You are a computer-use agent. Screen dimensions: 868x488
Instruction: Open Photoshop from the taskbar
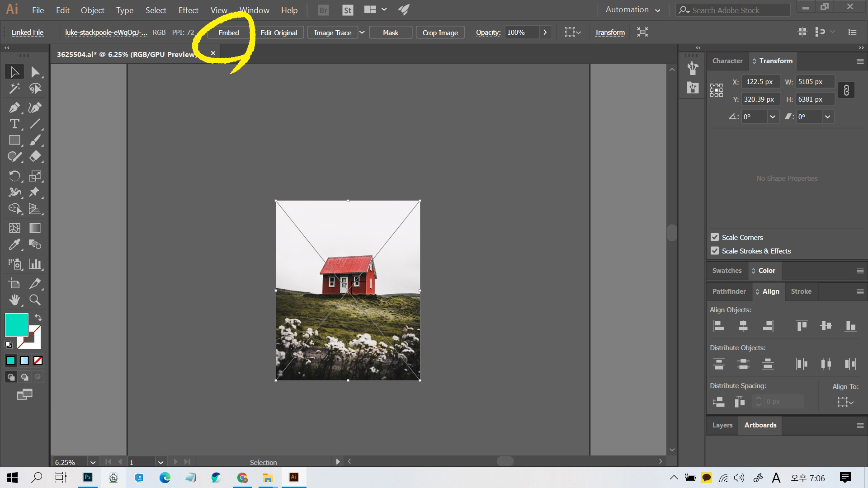[x=88, y=477]
